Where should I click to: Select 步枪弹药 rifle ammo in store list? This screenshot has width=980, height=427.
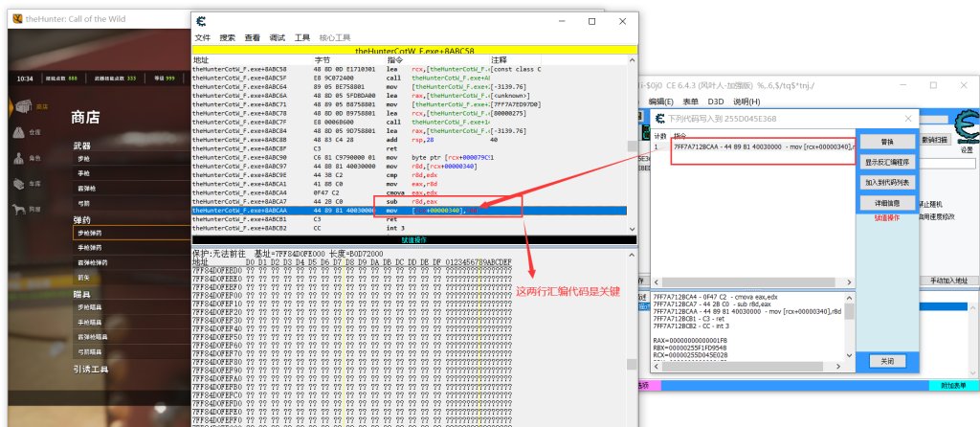tap(93, 233)
